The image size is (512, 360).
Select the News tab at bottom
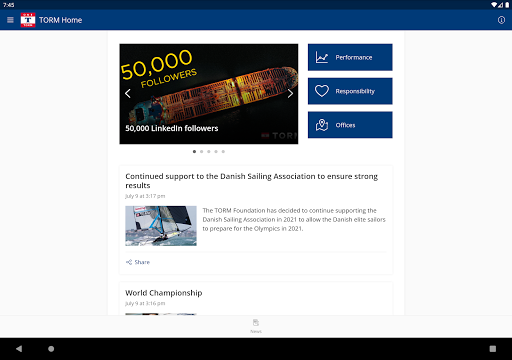[256, 326]
